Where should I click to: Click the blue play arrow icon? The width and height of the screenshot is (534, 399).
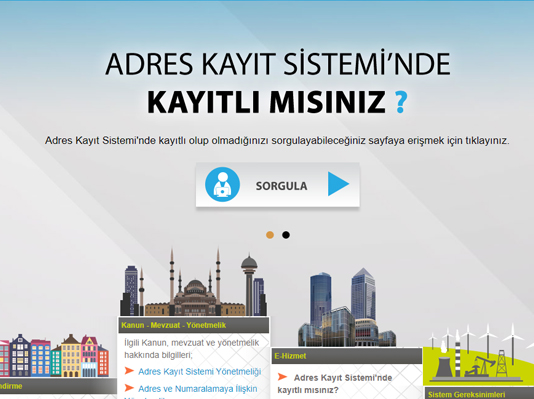[x=338, y=184]
